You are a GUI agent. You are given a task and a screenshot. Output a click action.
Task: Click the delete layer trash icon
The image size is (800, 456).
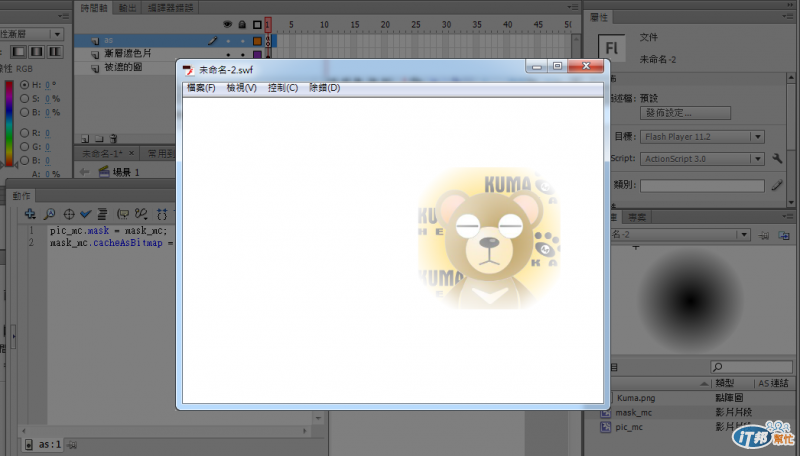click(113, 139)
